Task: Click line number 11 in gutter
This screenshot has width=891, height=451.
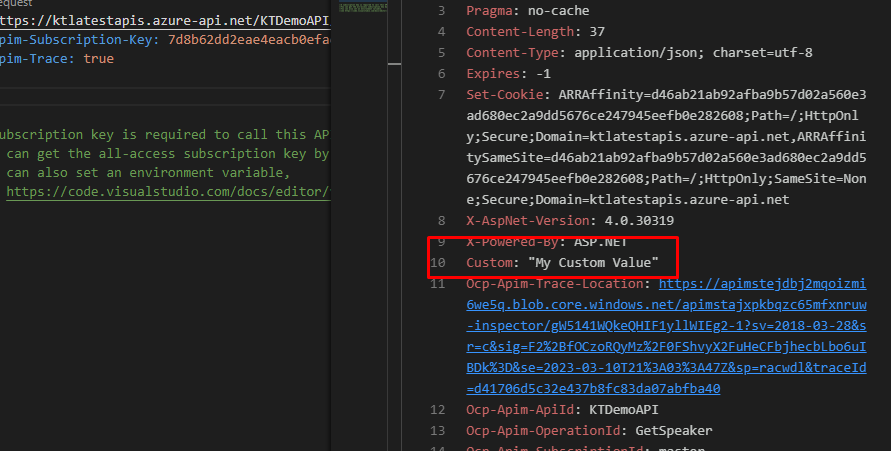Action: click(x=437, y=284)
